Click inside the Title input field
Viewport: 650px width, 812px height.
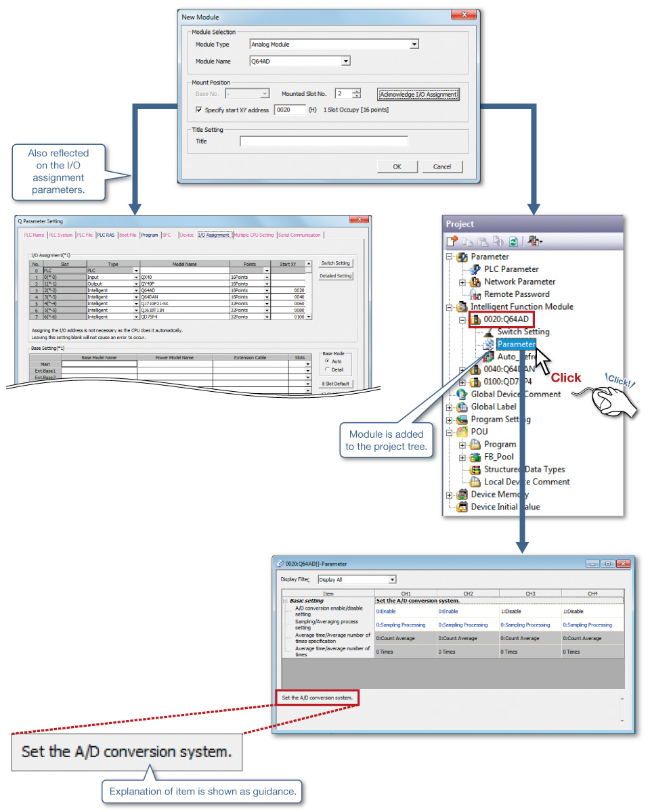click(x=325, y=141)
